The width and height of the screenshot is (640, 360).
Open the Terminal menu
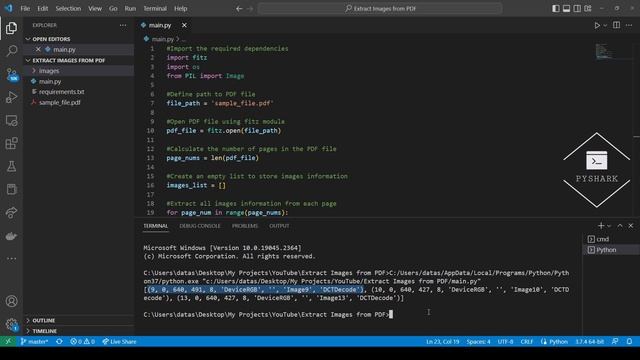coord(155,9)
